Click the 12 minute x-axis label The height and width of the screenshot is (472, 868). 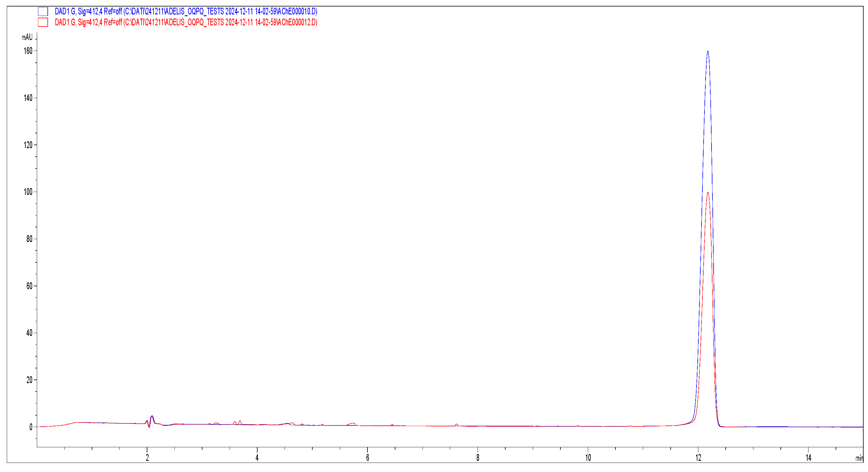[x=698, y=458]
